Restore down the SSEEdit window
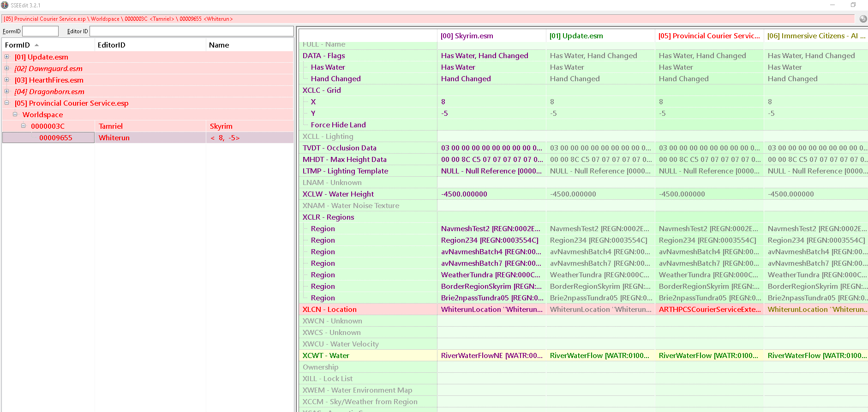This screenshot has height=412, width=868. point(853,5)
